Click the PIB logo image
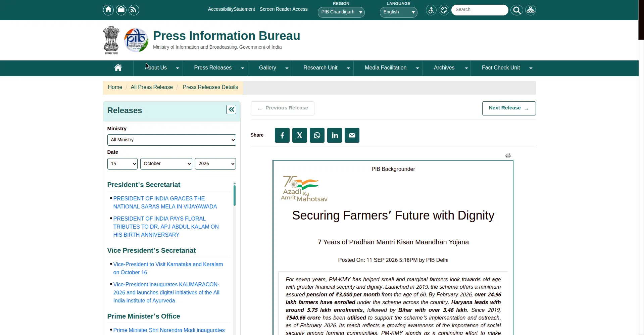 tap(136, 40)
